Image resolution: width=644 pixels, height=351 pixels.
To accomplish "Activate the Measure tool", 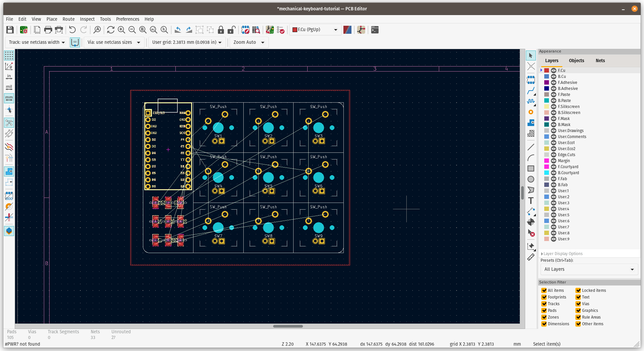I will tap(531, 257).
